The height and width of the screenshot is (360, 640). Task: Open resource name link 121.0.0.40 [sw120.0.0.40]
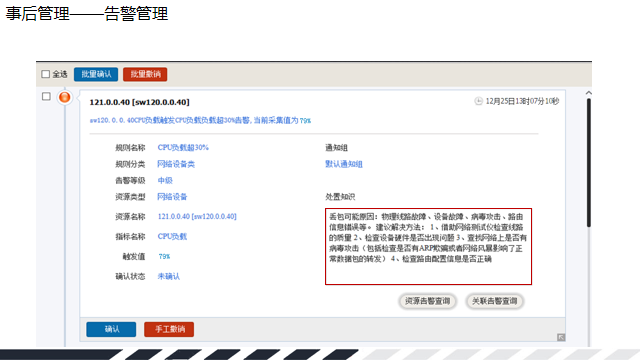tap(197, 216)
